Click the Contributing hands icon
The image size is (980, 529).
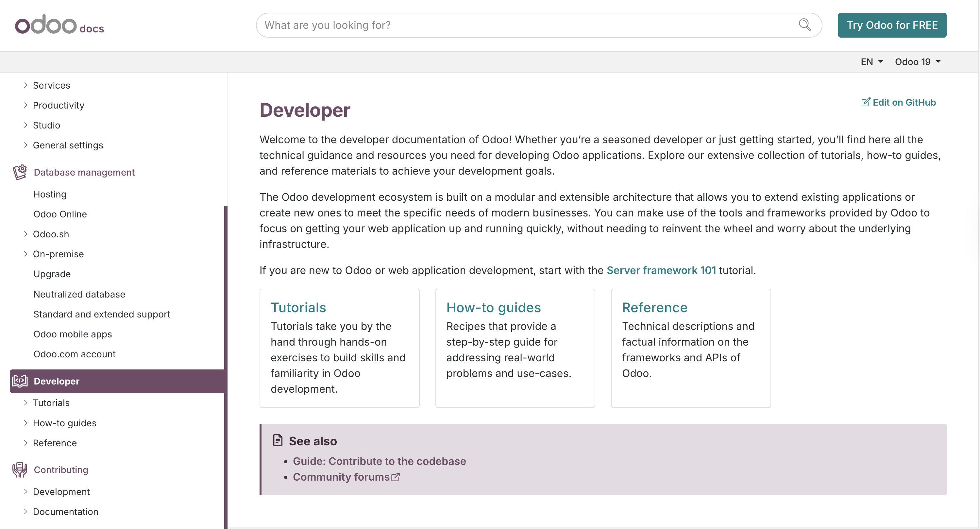(x=20, y=469)
